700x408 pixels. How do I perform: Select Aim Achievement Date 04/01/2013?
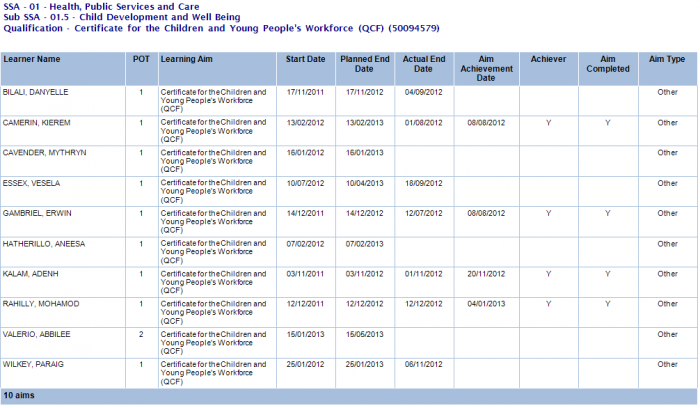tap(486, 304)
